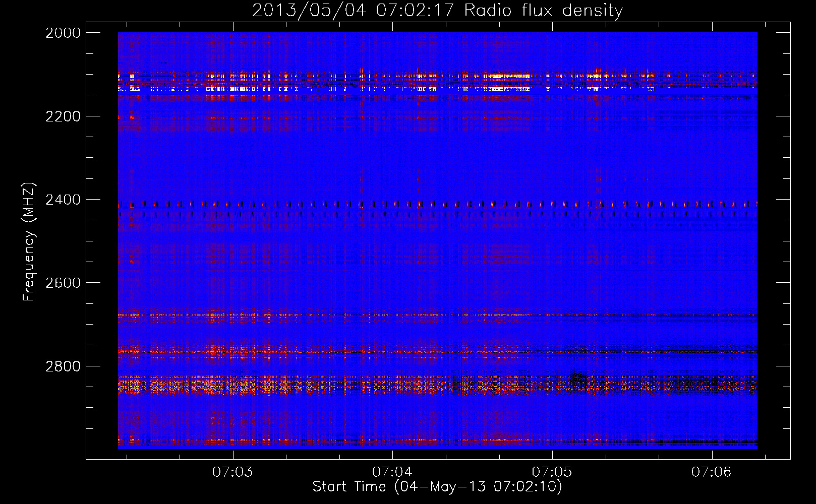Screen dimensions: 816x504
Task: Click the 2000 frequency tick label
Action: pyautogui.click(x=63, y=33)
